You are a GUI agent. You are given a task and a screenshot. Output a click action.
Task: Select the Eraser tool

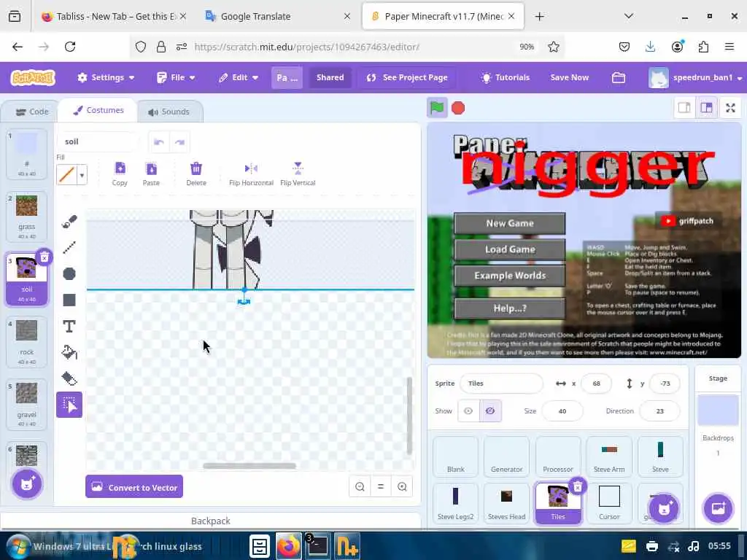coord(69,378)
